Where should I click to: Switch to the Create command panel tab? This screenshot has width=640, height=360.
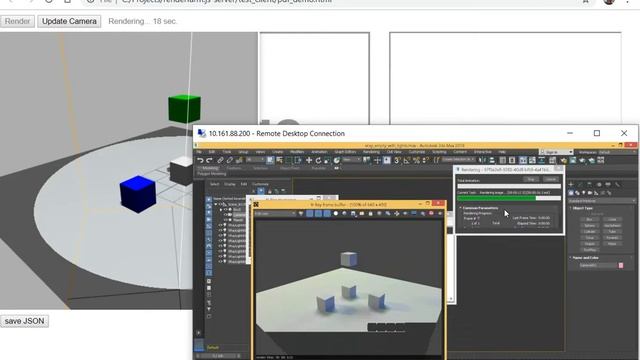click(571, 184)
